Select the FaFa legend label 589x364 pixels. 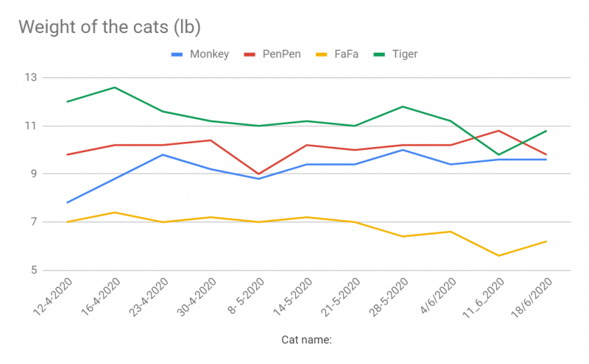click(347, 54)
